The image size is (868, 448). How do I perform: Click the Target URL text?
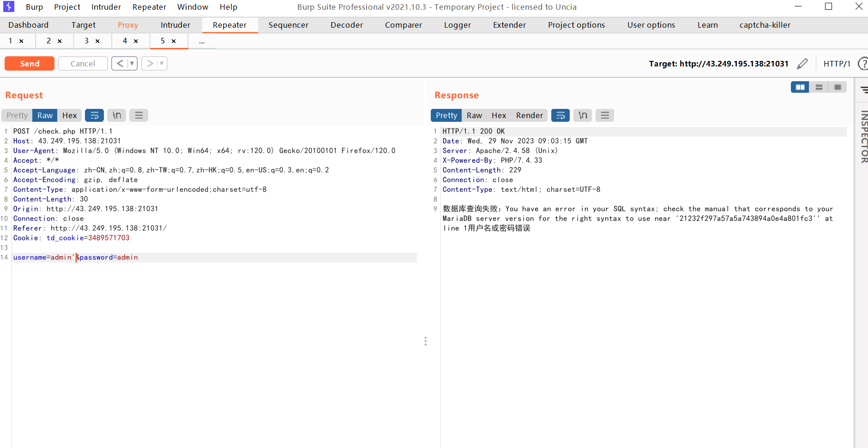click(718, 64)
